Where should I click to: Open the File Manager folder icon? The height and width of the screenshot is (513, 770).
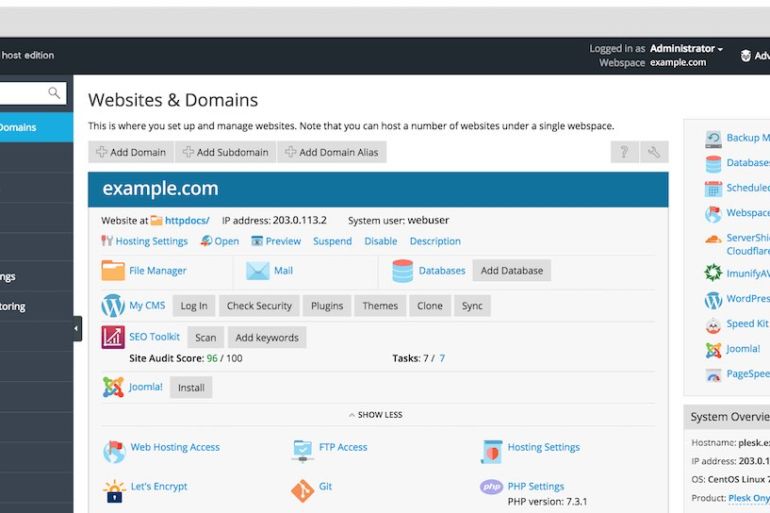pyautogui.click(x=113, y=271)
